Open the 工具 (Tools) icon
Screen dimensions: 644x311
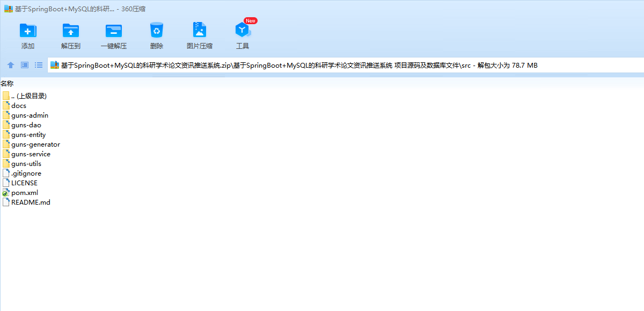coord(243,30)
